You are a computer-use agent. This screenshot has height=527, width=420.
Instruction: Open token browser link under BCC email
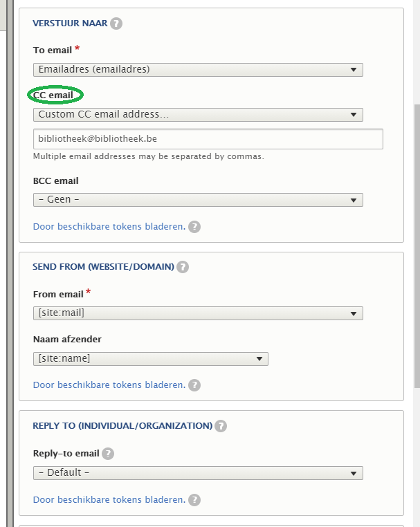pos(109,227)
